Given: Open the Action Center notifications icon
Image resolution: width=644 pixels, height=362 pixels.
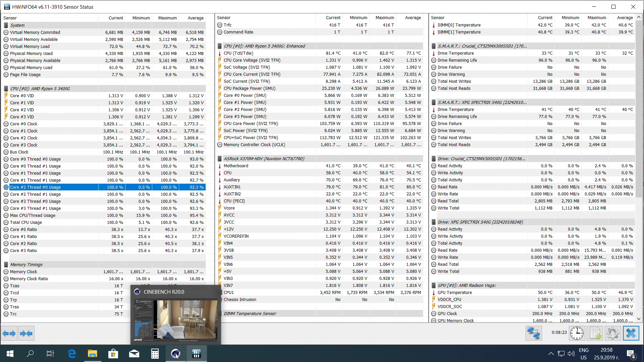Looking at the screenshot, I should (631, 354).
